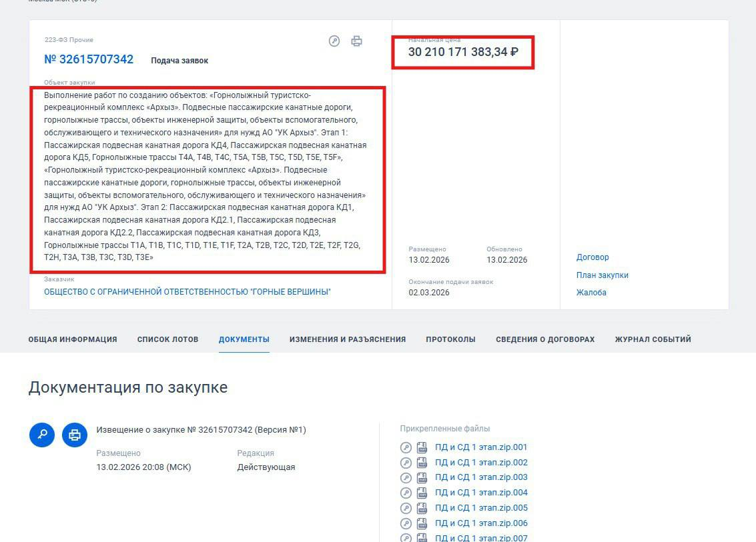756x542 pixels.
Task: Click the План закупки link
Action: pos(602,275)
